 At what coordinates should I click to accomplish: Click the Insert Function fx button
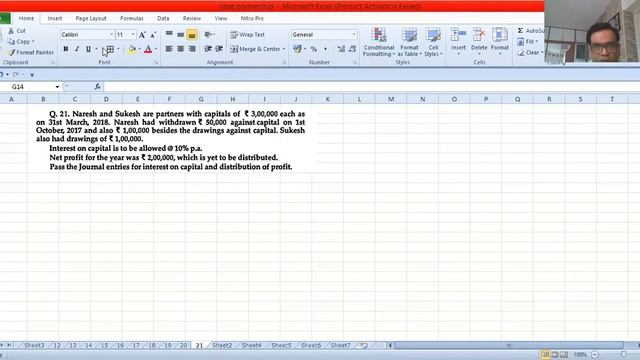click(98, 87)
